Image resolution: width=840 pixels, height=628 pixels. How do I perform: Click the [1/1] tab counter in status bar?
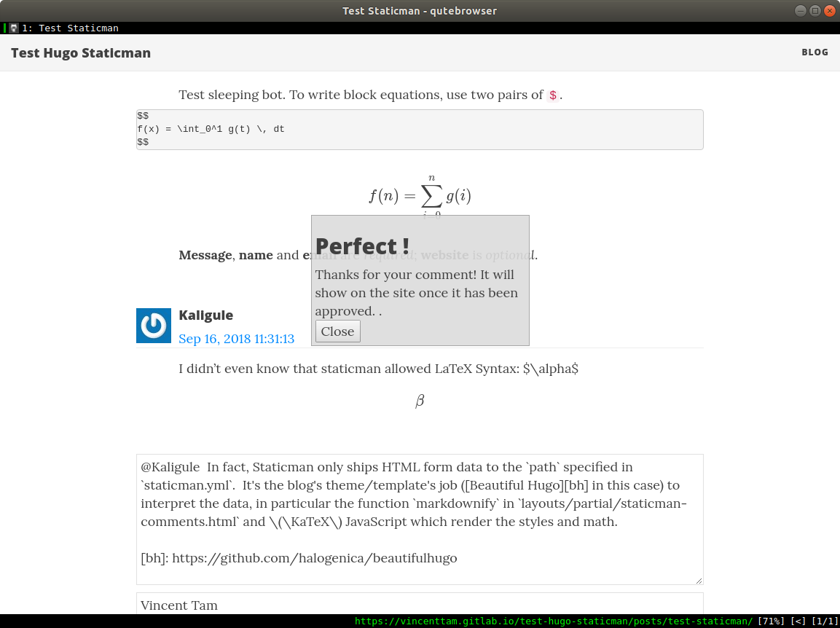coord(824,621)
